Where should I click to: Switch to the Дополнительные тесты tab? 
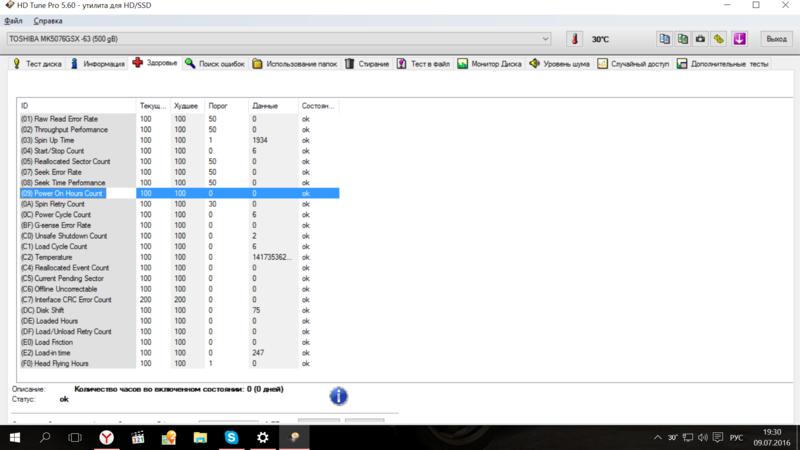pyautogui.click(x=722, y=64)
